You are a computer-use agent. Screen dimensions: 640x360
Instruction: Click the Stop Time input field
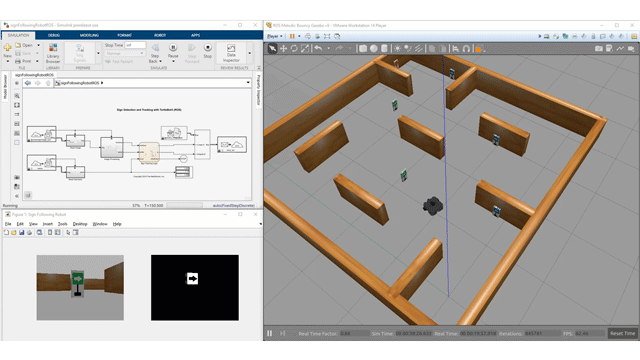[x=136, y=45]
